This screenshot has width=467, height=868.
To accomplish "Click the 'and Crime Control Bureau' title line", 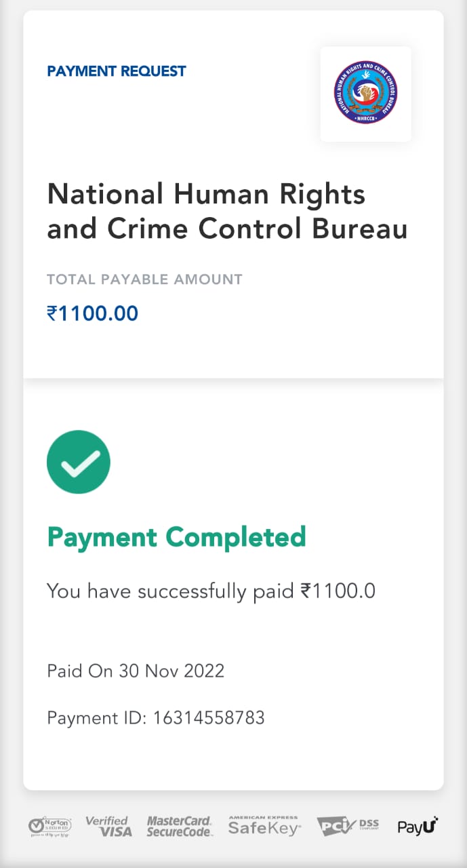I will tap(227, 230).
